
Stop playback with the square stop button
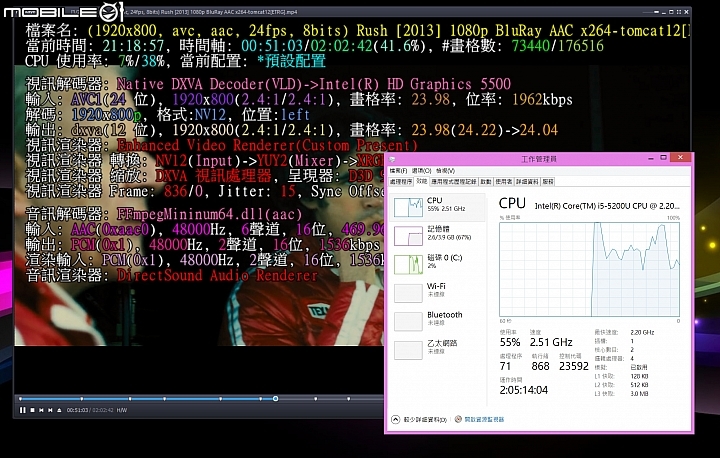click(33, 410)
